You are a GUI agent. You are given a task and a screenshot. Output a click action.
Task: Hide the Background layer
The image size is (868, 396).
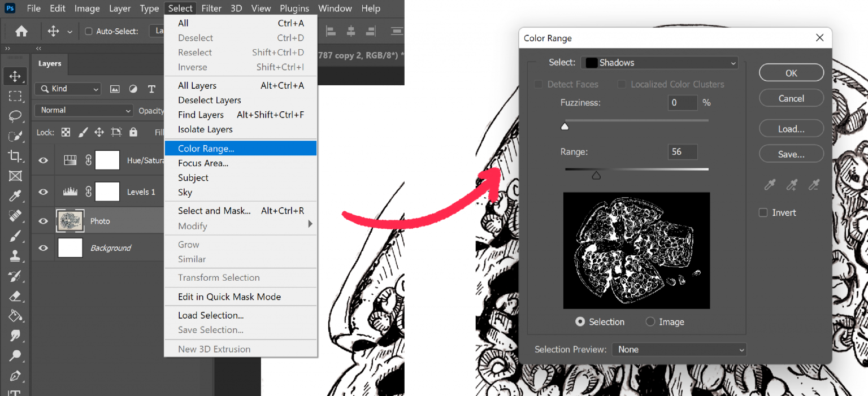click(42, 247)
